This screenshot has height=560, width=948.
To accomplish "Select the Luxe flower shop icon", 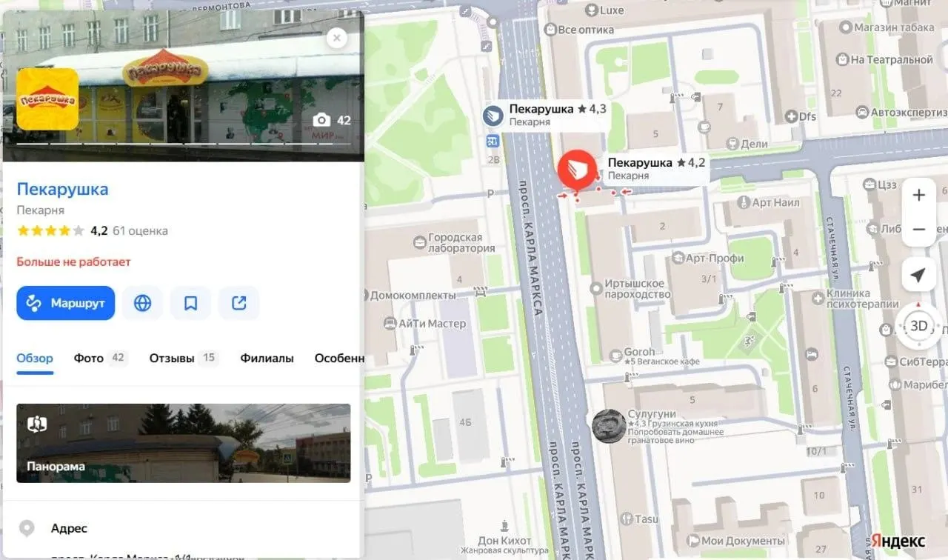I will (591, 10).
